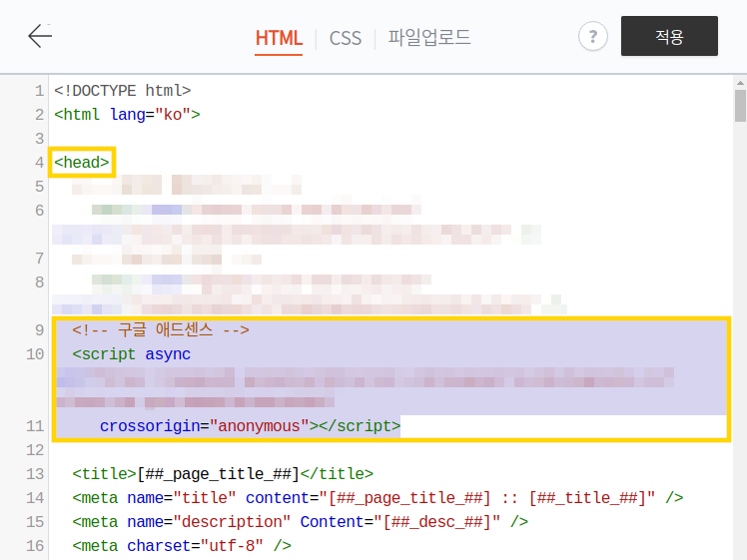The height and width of the screenshot is (560, 747).
Task: Click the 적용 apply button
Action: (x=669, y=36)
